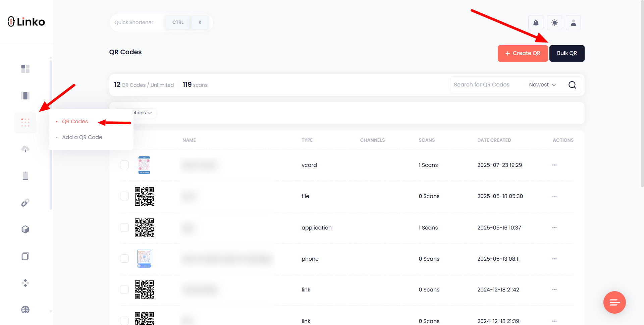Click the 'phone' type cell
Image resolution: width=644 pixels, height=325 pixels.
click(310, 259)
